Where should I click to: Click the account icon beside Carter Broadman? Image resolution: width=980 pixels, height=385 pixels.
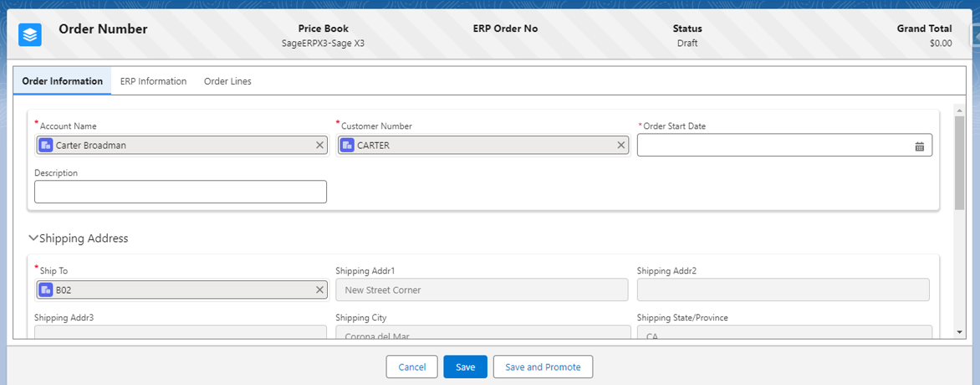coord(46,145)
